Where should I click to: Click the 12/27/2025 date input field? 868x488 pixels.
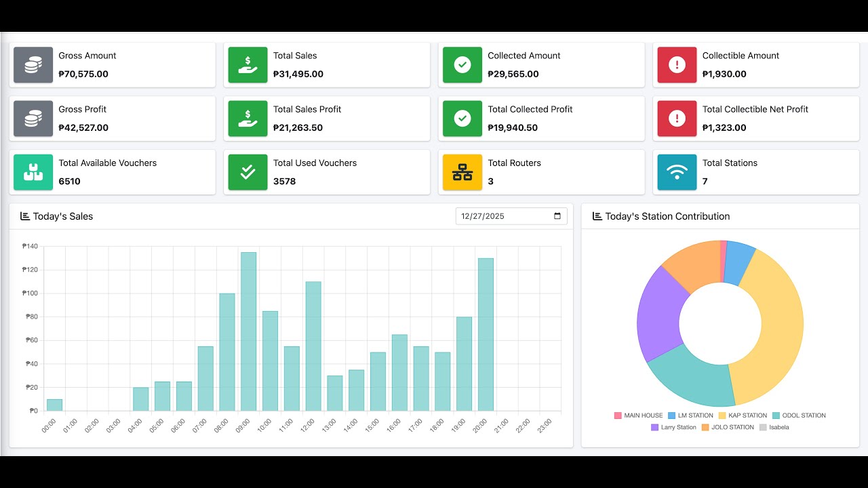512,216
